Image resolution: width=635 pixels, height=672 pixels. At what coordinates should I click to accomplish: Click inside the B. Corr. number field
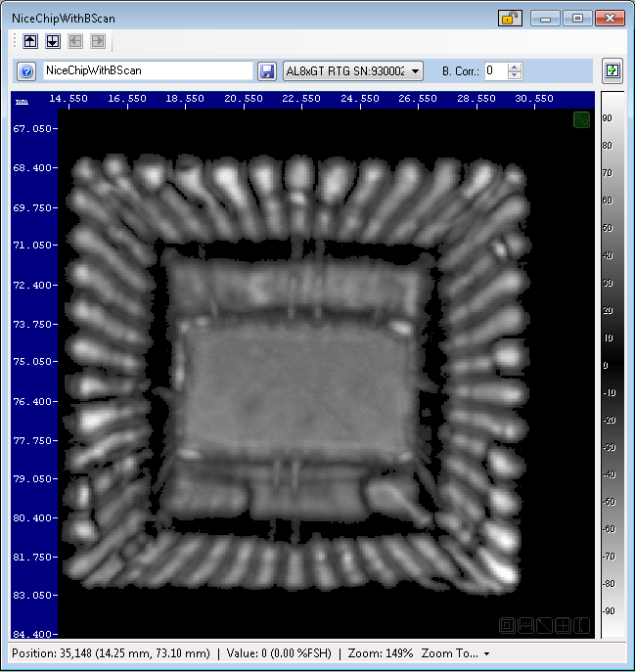[x=495, y=71]
